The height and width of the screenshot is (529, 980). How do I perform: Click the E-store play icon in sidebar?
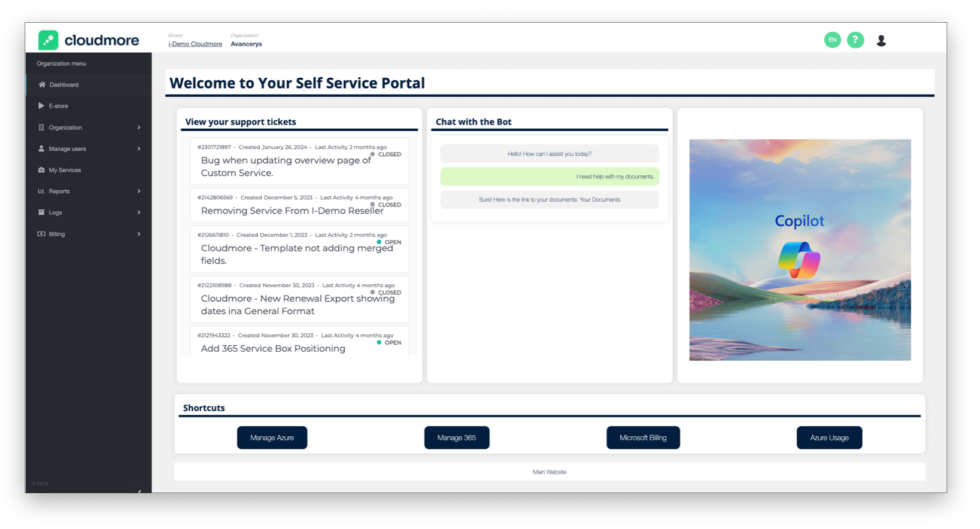coord(41,106)
